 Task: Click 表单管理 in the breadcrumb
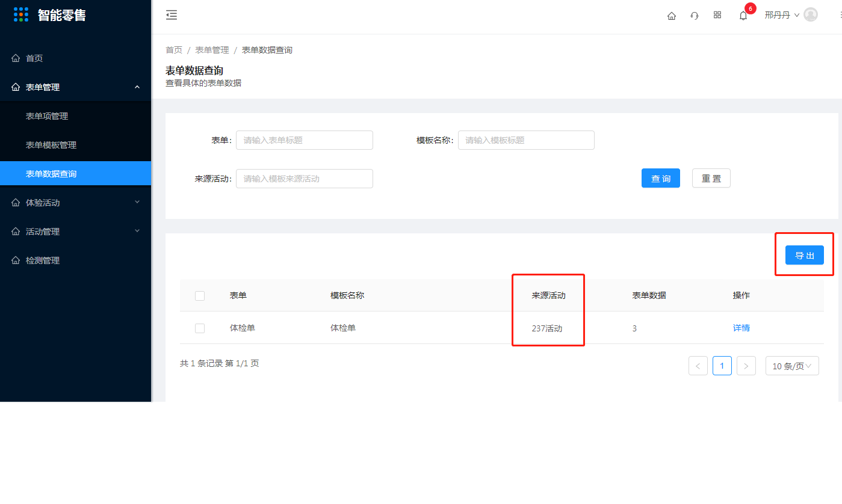coord(212,50)
